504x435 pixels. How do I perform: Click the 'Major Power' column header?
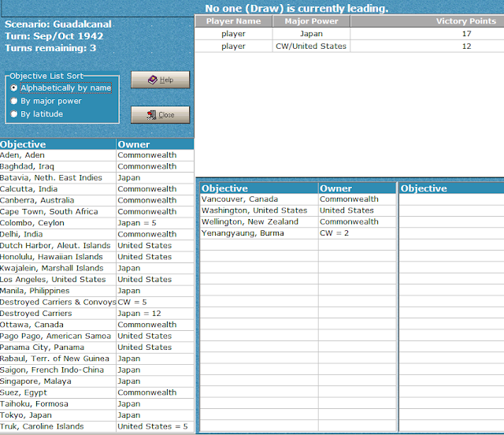pos(311,21)
